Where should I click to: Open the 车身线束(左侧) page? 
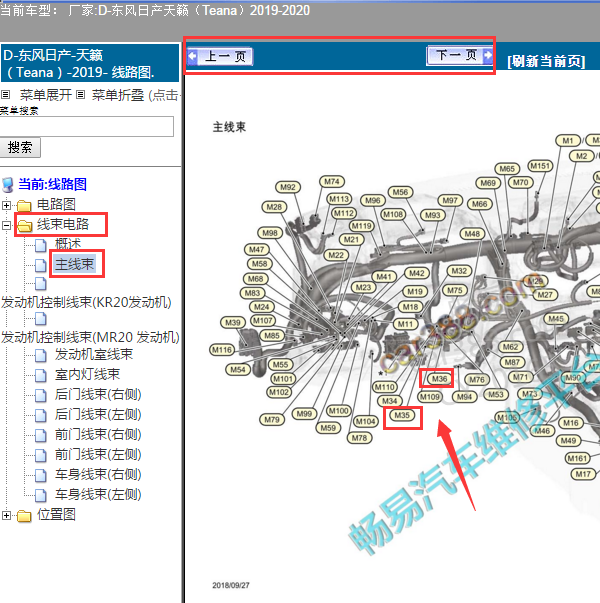[98, 494]
